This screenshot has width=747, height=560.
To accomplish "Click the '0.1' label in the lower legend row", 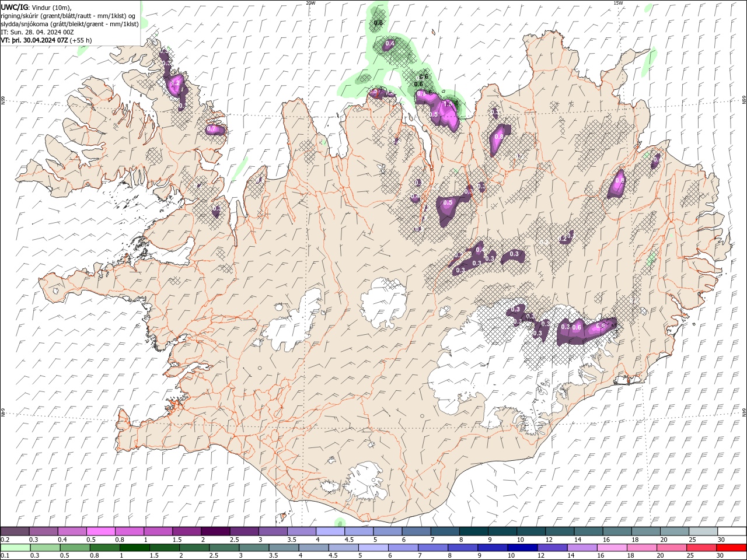I will pos(5,555).
